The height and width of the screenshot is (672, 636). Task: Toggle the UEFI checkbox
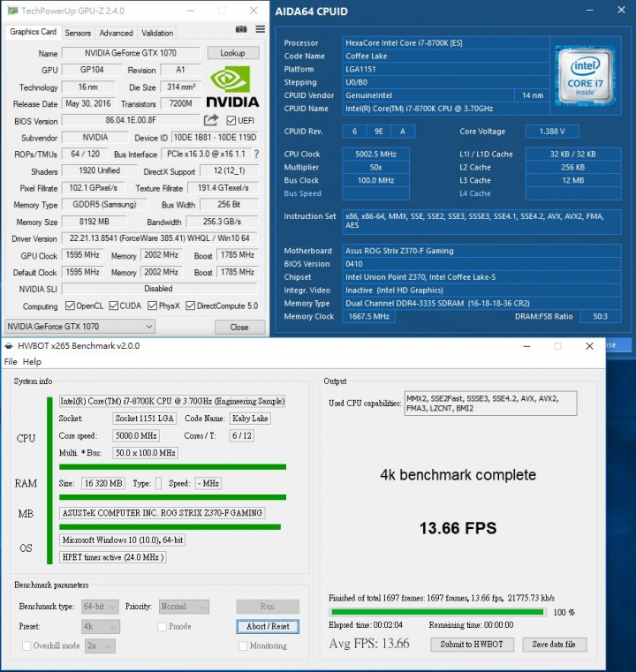[x=231, y=120]
